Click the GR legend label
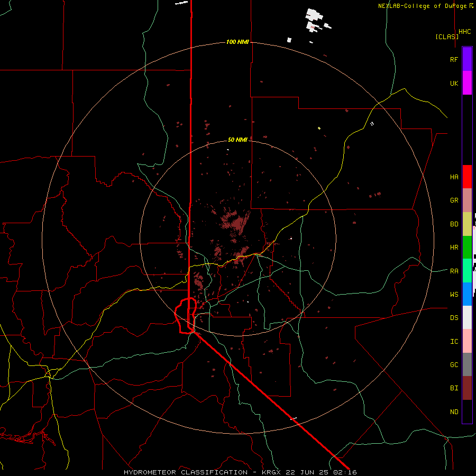This screenshot has height=476, width=476. pos(454,200)
